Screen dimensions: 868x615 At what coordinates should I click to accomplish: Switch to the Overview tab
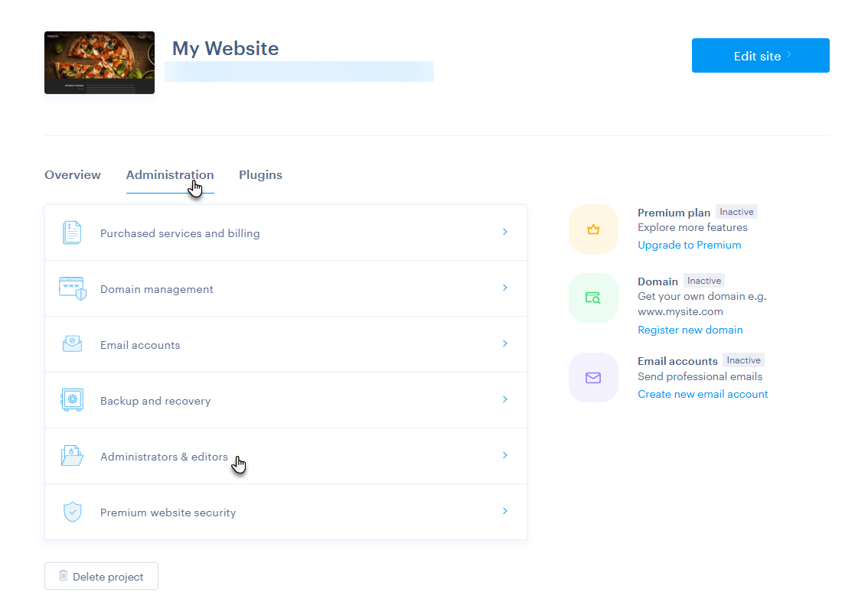coord(73,174)
